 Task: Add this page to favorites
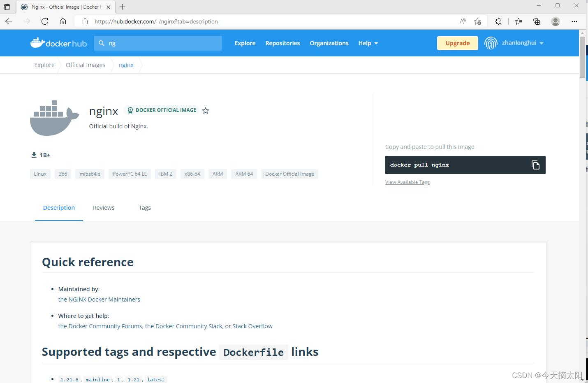click(477, 21)
